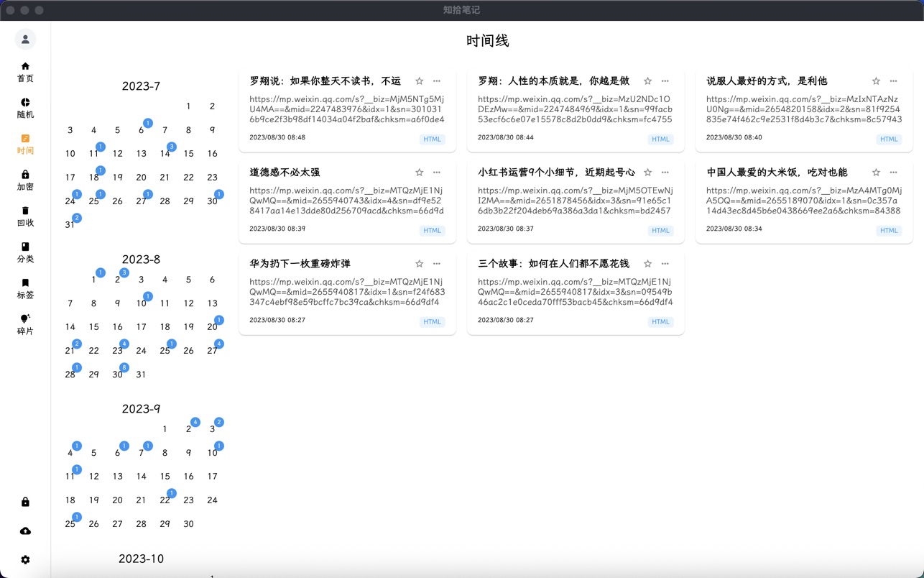This screenshot has height=578, width=924.
Task: Open the user profile avatar icon
Action: click(25, 40)
